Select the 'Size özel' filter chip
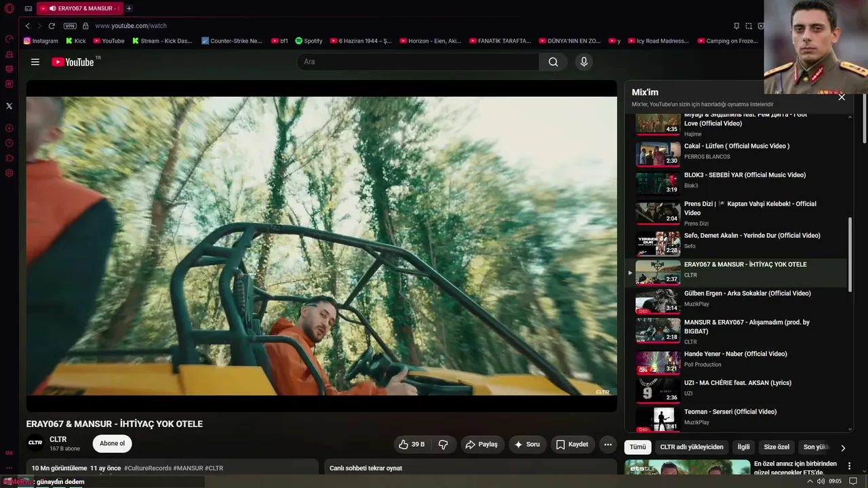 [776, 447]
